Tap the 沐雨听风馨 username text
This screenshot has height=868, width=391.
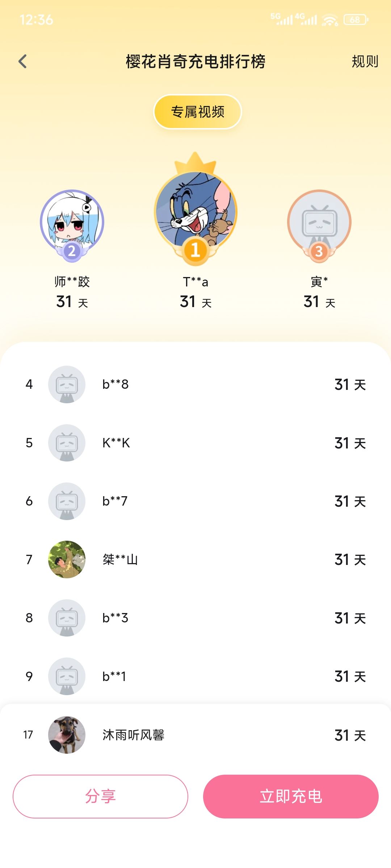click(x=133, y=735)
